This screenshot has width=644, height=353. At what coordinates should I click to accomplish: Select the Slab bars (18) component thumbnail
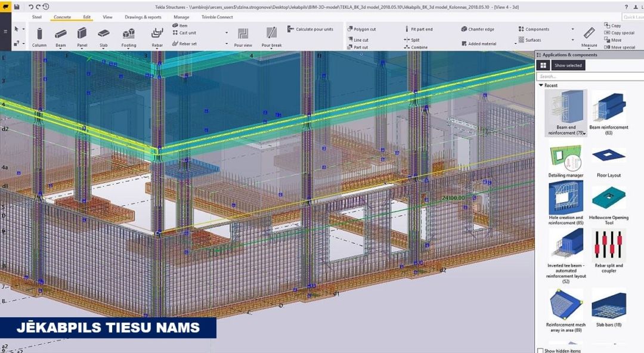tap(609, 308)
